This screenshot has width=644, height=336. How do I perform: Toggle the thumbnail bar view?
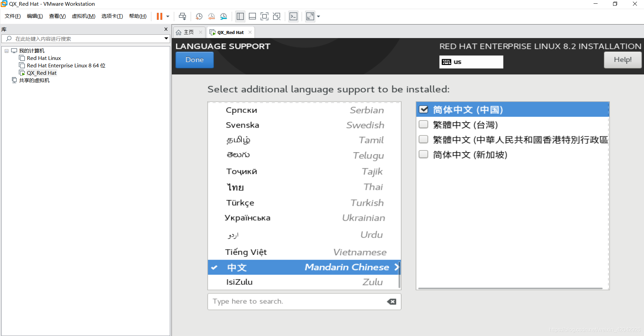point(252,16)
